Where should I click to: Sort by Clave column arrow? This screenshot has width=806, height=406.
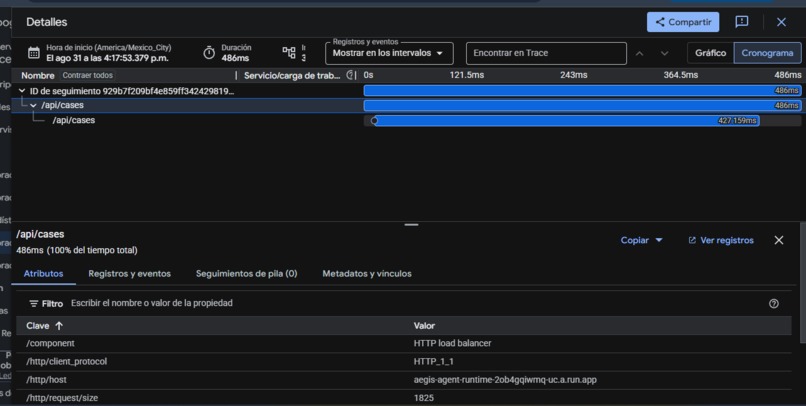coord(59,326)
